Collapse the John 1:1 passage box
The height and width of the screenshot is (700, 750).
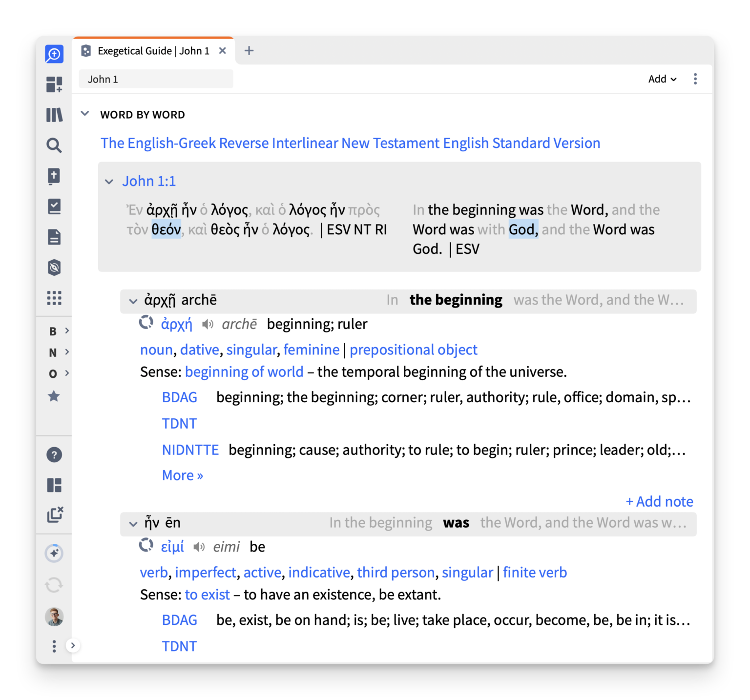[x=109, y=181]
